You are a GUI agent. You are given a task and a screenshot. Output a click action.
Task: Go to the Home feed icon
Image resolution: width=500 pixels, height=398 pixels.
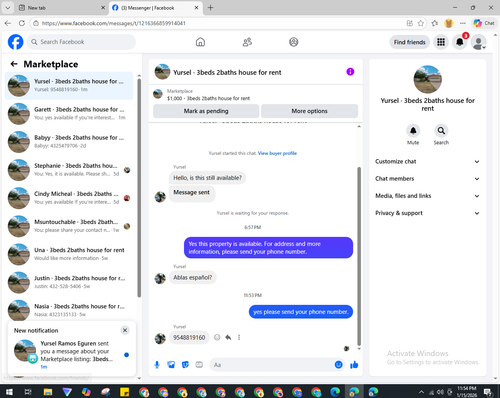(200, 42)
